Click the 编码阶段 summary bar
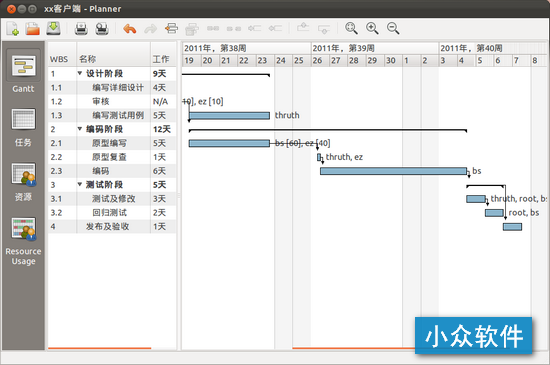The width and height of the screenshot is (550, 365). (x=328, y=130)
